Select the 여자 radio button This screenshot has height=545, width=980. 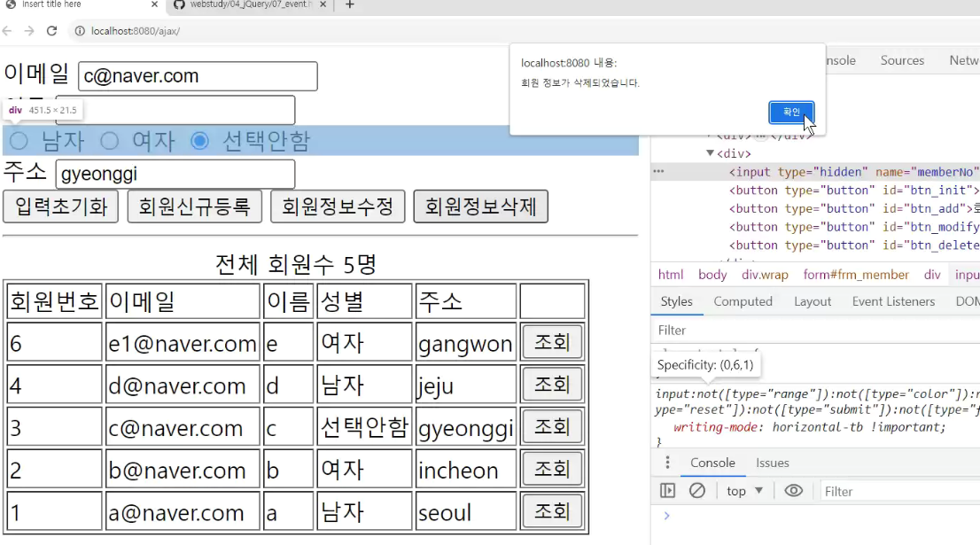[x=109, y=141]
